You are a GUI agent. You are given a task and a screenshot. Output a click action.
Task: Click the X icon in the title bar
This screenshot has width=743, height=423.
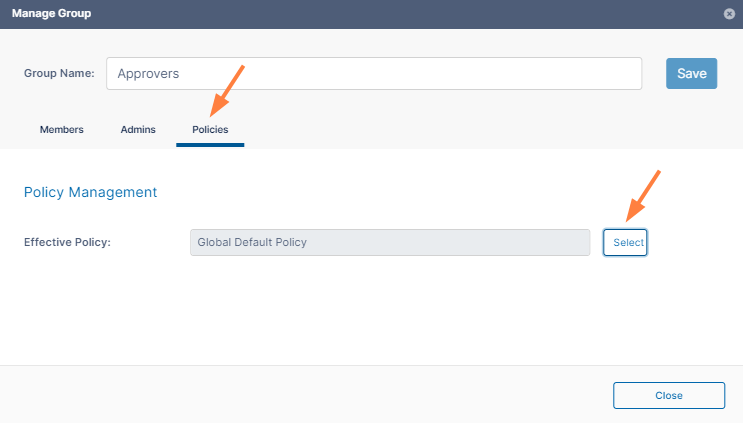coord(729,14)
